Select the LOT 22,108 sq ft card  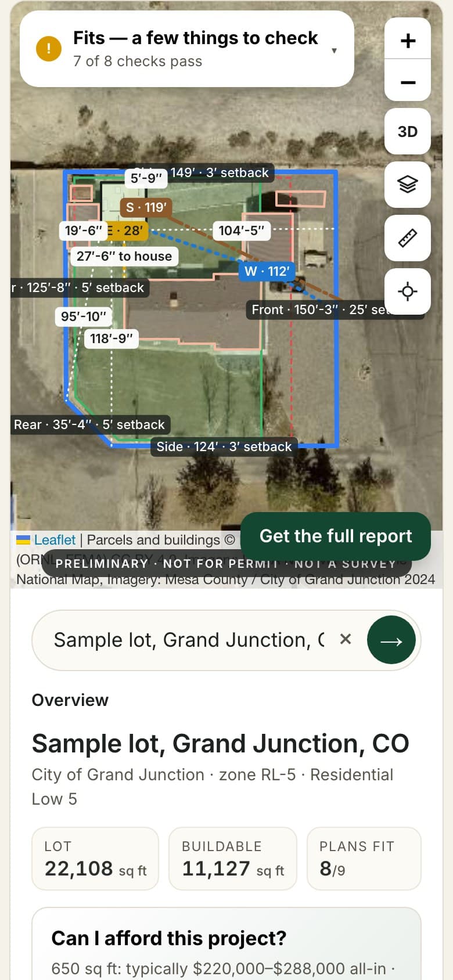point(95,859)
